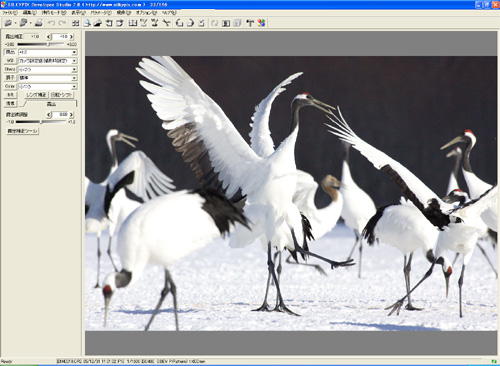Viewport: 500px width, 366px height.
Task: Switch to thumbnail grid view icon
Action: point(76,23)
